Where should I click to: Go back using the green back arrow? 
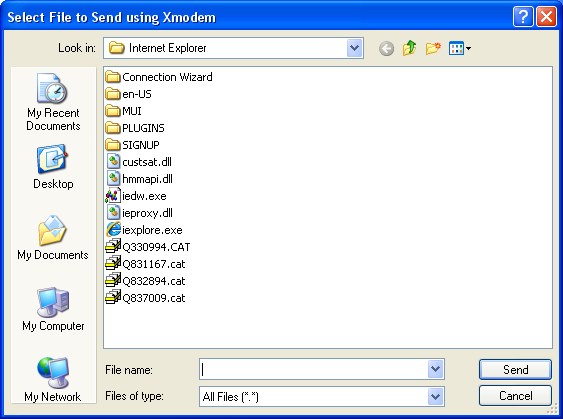pyautogui.click(x=386, y=48)
